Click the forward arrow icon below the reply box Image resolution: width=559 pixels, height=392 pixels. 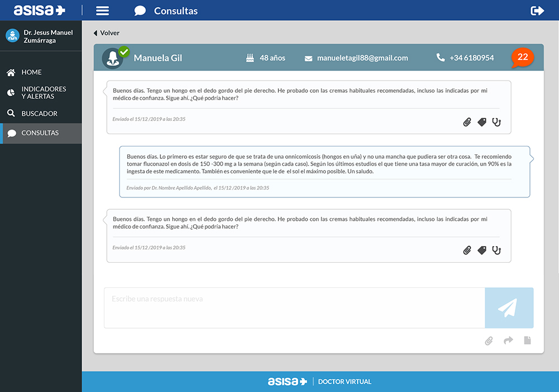pyautogui.click(x=508, y=340)
